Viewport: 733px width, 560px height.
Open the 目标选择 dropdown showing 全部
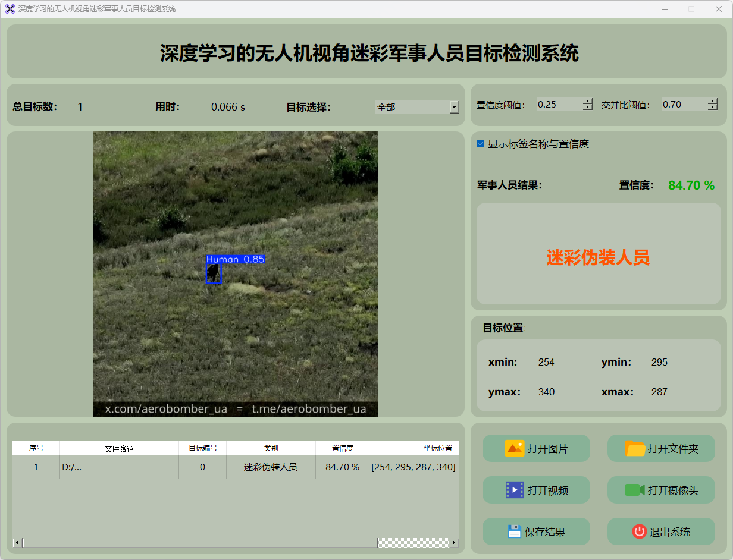click(x=416, y=107)
